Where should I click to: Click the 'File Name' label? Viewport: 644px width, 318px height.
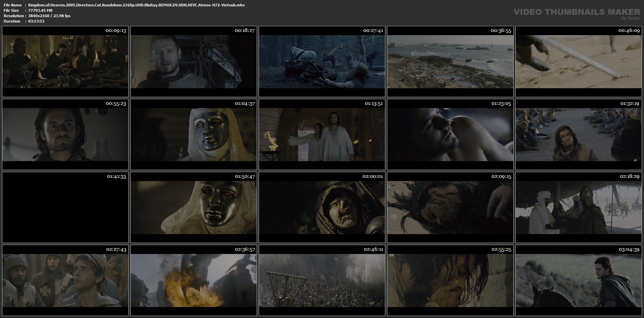pyautogui.click(x=13, y=5)
